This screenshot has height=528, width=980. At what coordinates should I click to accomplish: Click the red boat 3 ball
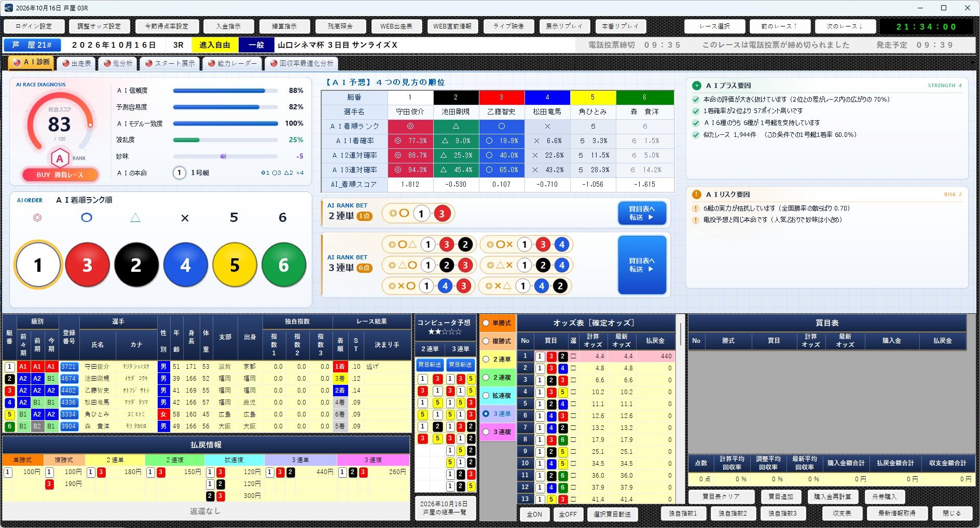pyautogui.click(x=87, y=265)
